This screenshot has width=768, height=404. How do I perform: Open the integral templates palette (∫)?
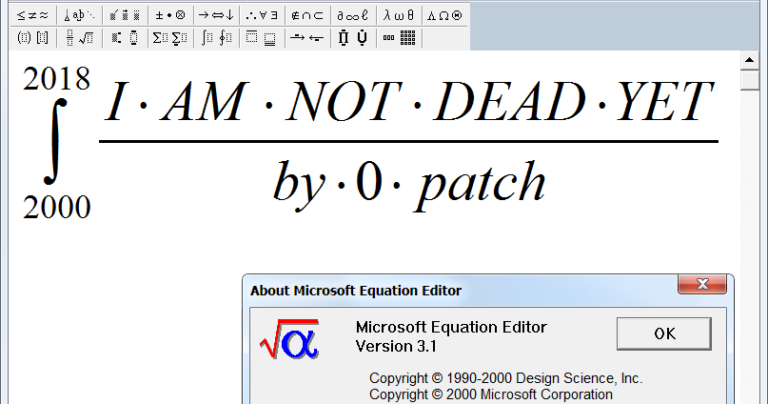216,38
